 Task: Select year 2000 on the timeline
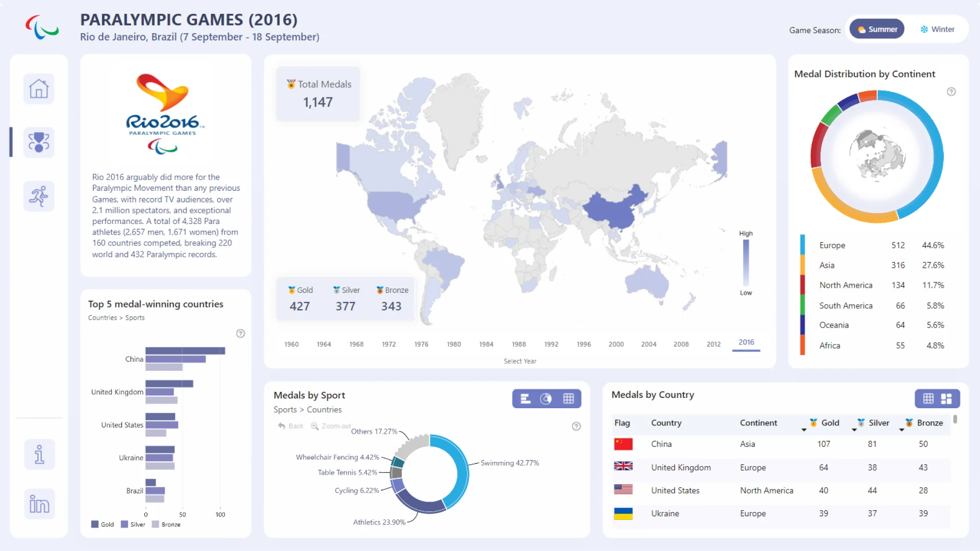tap(616, 344)
